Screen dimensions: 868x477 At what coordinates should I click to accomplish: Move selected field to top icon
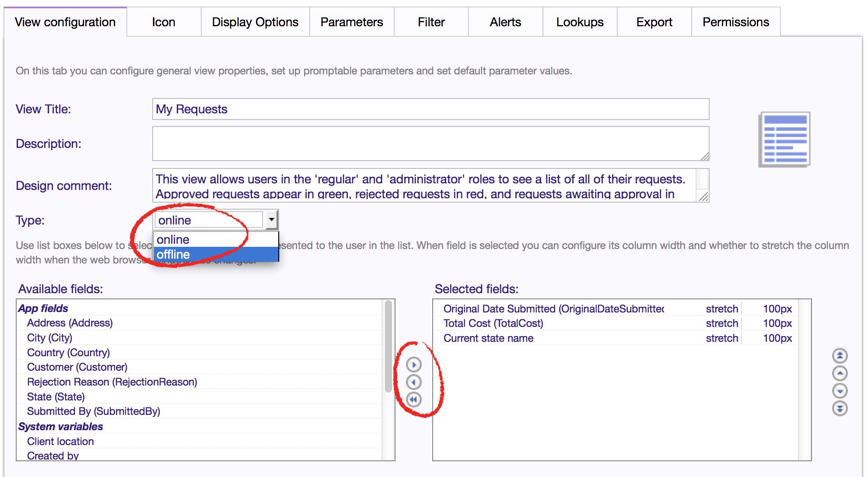(x=840, y=355)
